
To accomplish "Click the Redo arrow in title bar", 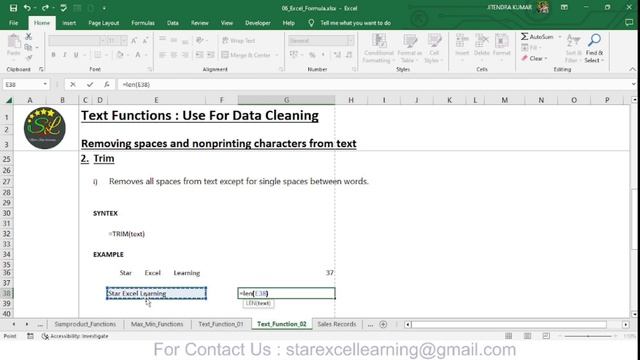I will [45, 8].
